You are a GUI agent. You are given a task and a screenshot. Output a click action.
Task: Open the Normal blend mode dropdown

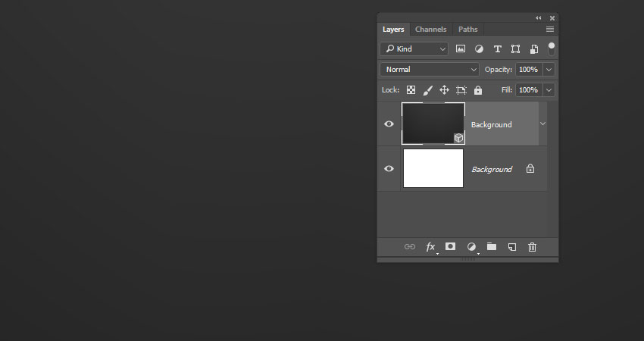pos(430,70)
